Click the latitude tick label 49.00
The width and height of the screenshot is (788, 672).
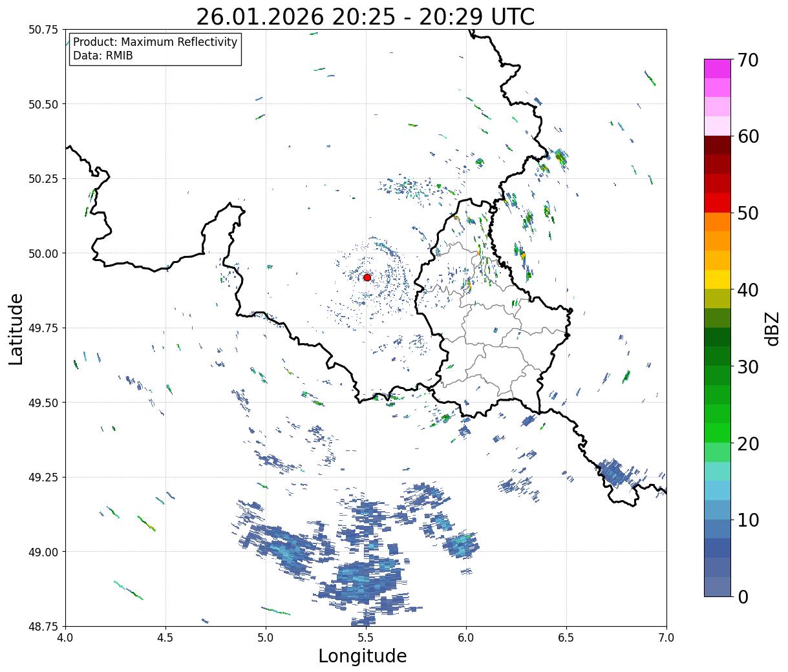43,552
